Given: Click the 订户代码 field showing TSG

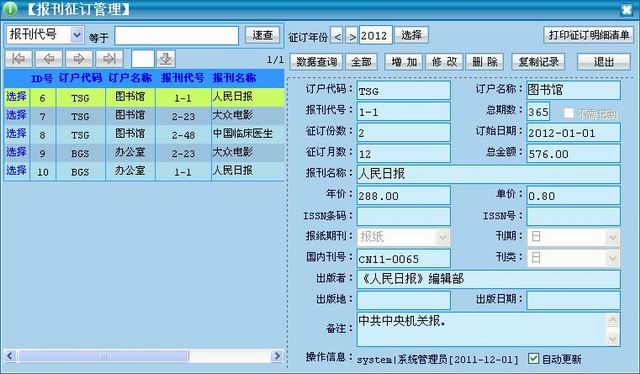Looking at the screenshot, I should point(404,91).
